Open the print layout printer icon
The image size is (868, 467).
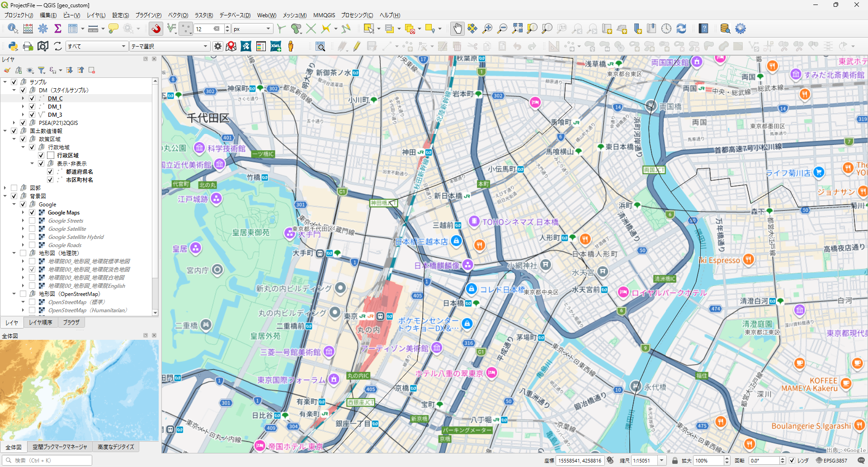28,46
